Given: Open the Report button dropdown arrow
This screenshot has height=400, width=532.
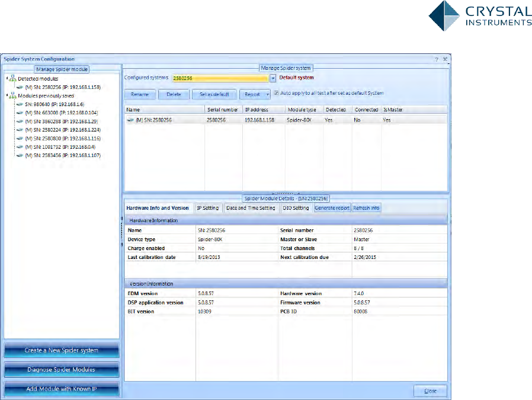Looking at the screenshot, I should [267, 94].
